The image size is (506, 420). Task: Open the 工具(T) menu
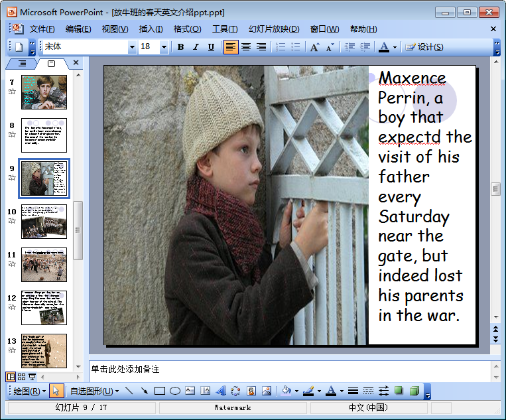click(x=225, y=29)
